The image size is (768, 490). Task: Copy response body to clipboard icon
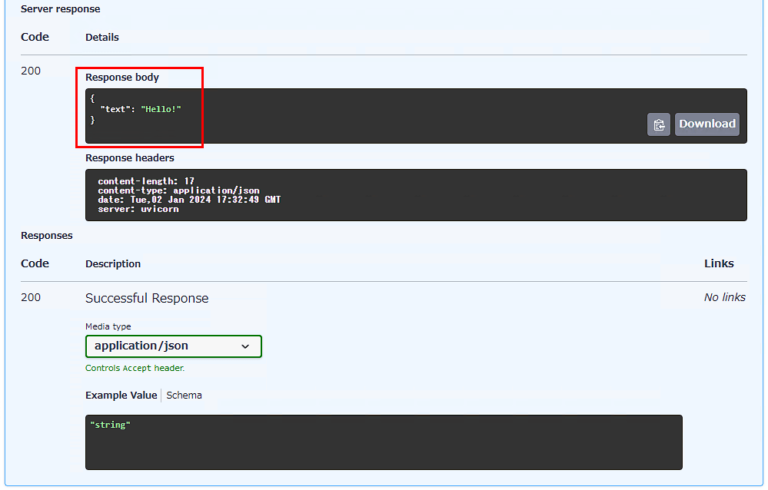click(x=658, y=125)
